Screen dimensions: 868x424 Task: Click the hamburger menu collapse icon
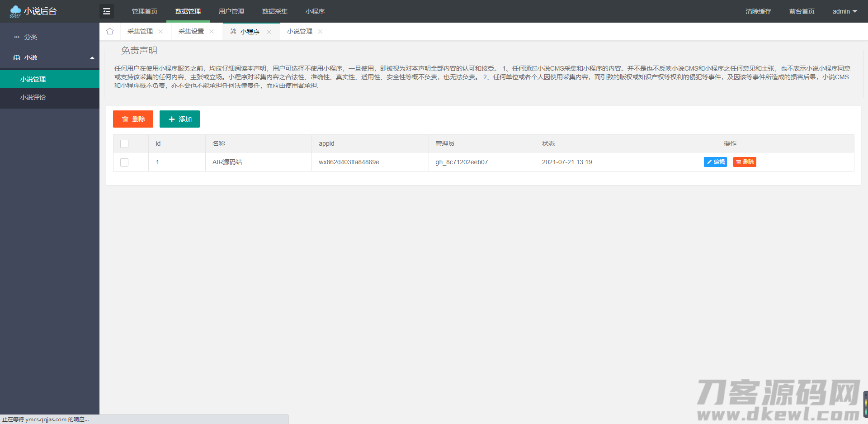107,11
